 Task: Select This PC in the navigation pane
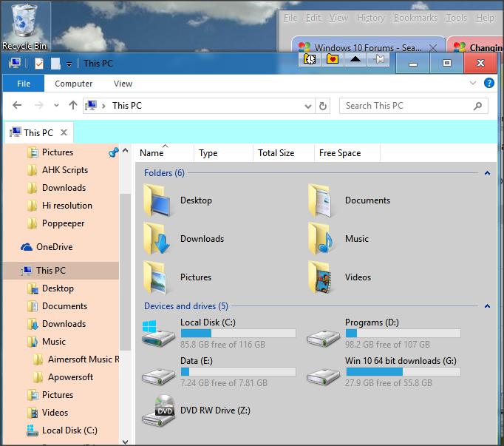61,271
